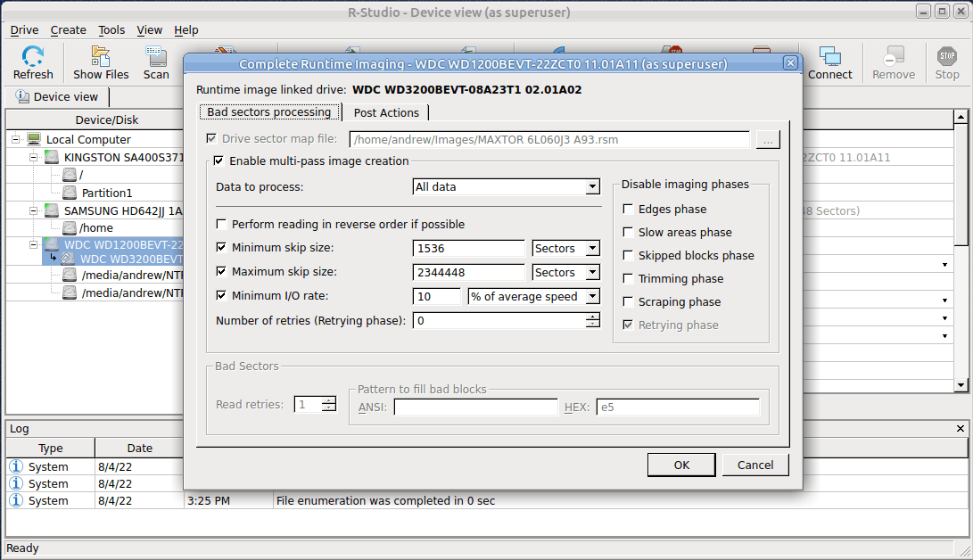The height and width of the screenshot is (560, 973).
Task: Select the WDC WD1200BEVT drive icon
Action: (x=52, y=244)
